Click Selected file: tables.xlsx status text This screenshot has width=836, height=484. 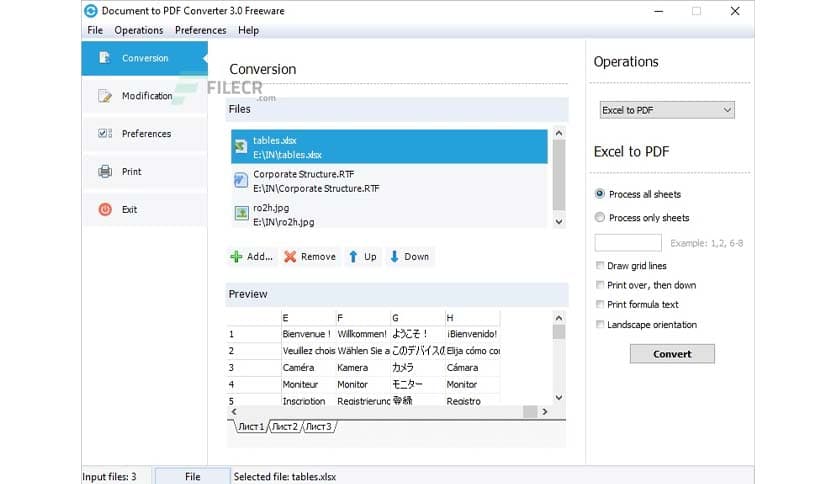pyautogui.click(x=285, y=477)
